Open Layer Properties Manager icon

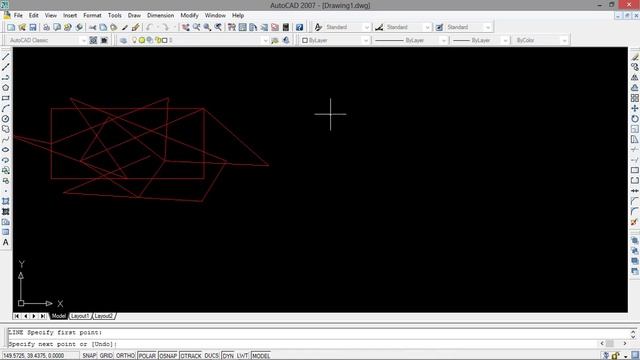tap(123, 40)
